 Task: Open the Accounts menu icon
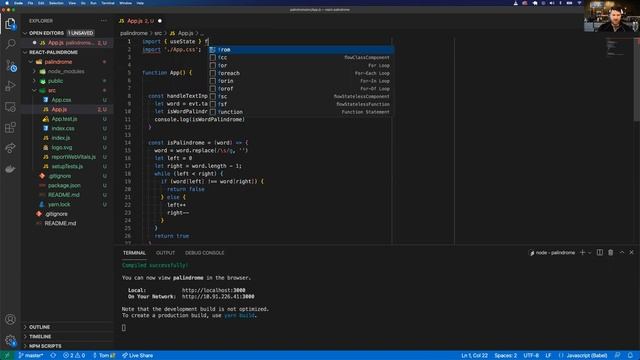[10, 319]
